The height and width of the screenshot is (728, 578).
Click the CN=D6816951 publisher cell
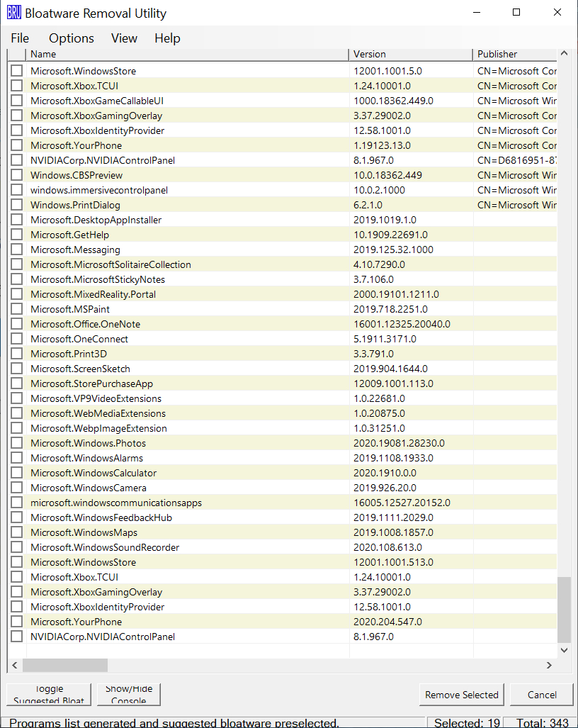[x=517, y=160]
